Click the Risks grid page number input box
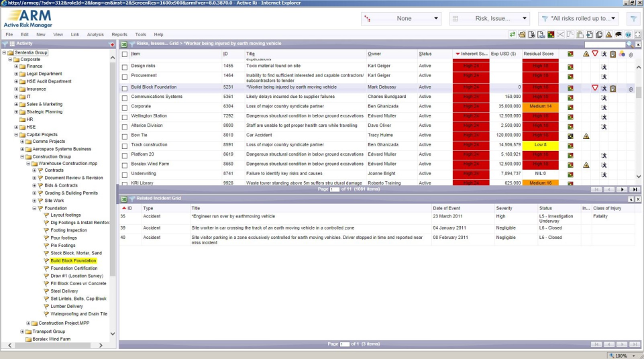 pyautogui.click(x=335, y=189)
